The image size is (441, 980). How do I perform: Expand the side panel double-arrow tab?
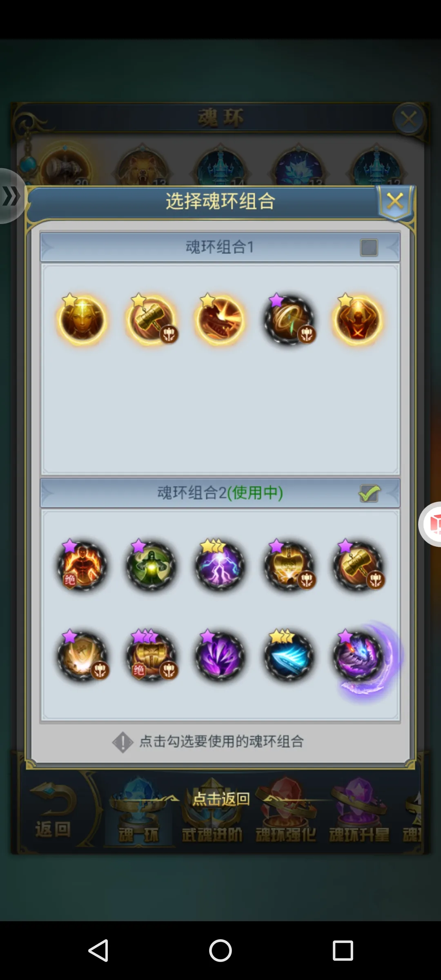point(11,196)
